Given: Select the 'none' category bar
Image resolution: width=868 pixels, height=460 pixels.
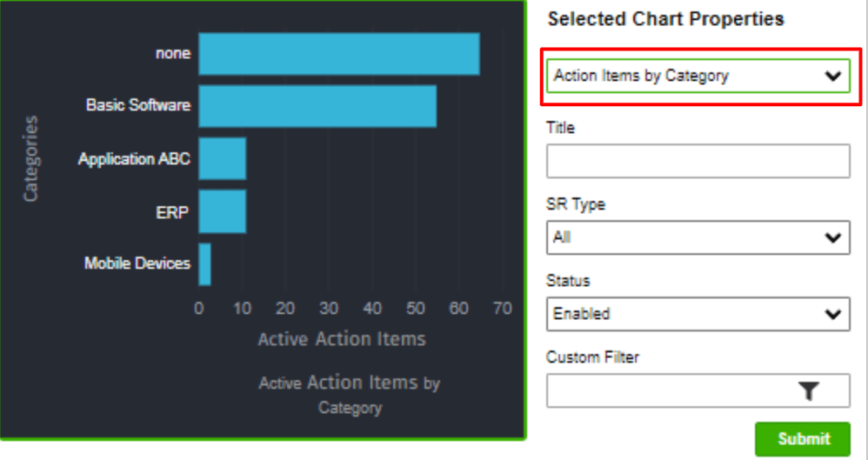Looking at the screenshot, I should pos(339,54).
